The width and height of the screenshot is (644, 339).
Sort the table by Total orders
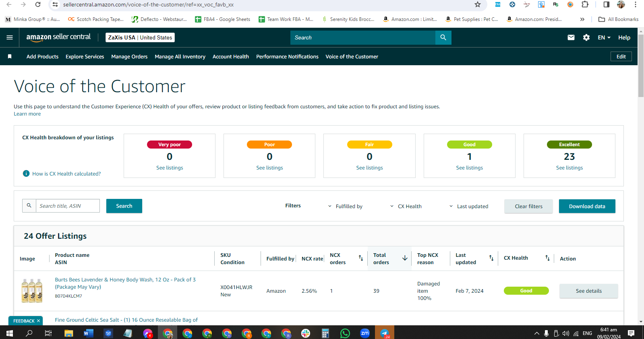(x=405, y=258)
